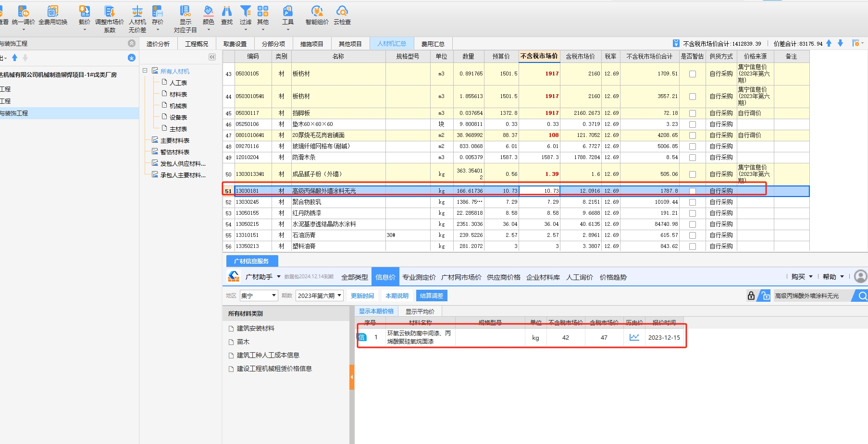Click the 全费用切换 toolbar icon
The width and height of the screenshot is (868, 444).
[53, 16]
